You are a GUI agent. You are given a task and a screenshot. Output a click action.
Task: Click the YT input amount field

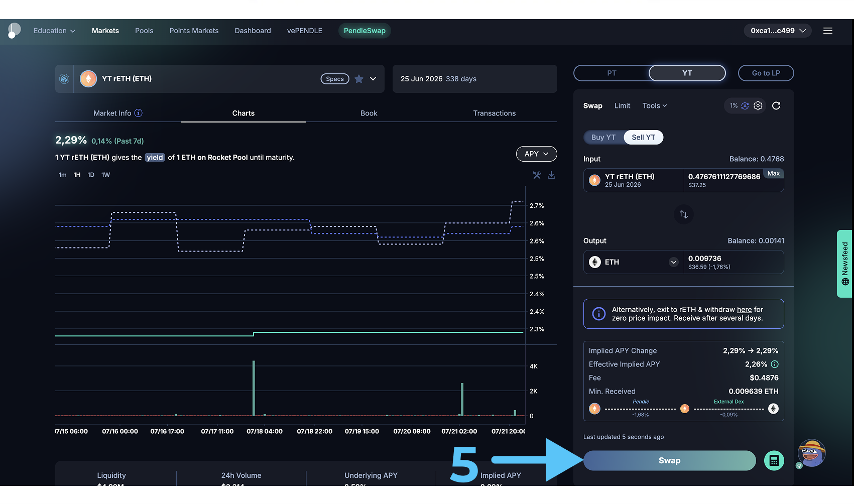coord(723,177)
